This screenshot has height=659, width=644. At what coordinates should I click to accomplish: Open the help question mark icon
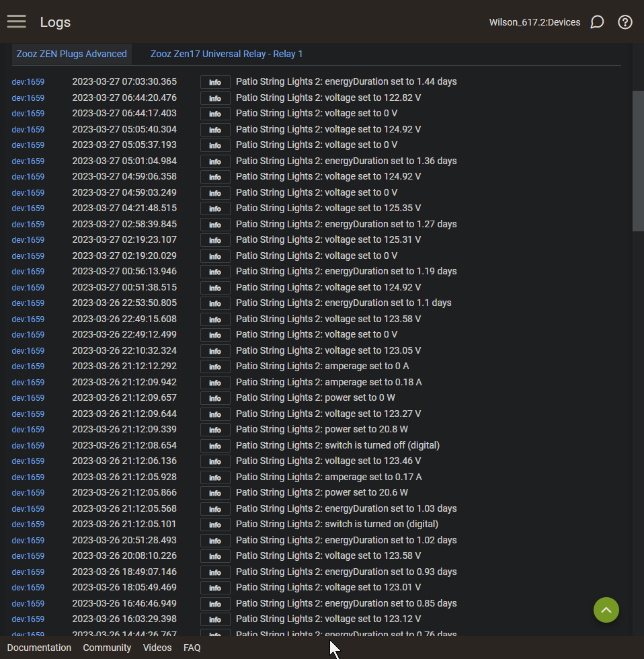tap(625, 22)
